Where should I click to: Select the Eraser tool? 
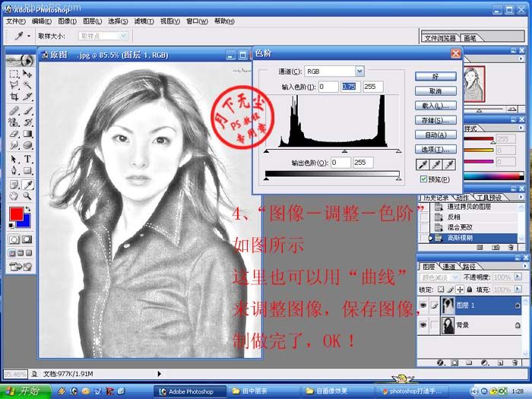[x=14, y=134]
